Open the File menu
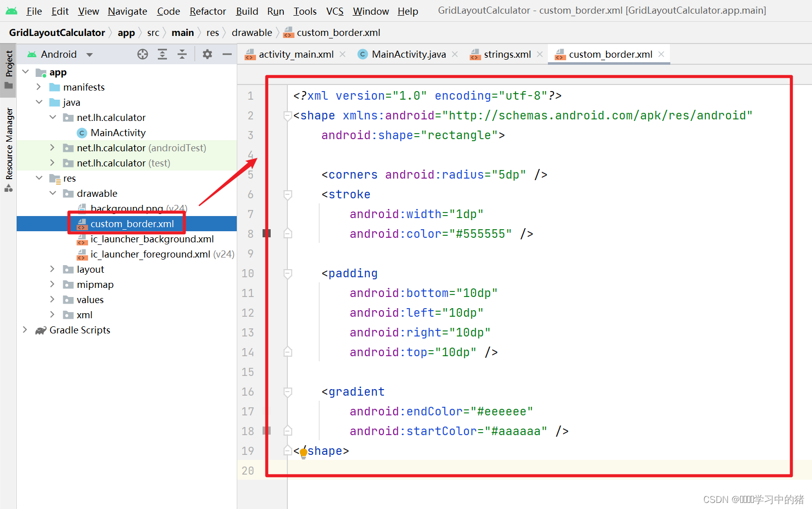 [x=34, y=11]
